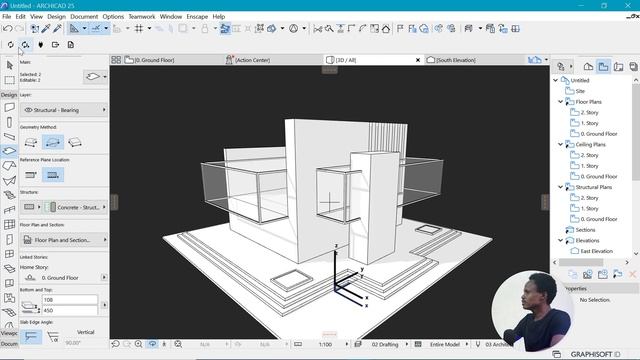The width and height of the screenshot is (640, 360).
Task: Select the Shell tool in toolbox
Action: tap(9, 180)
